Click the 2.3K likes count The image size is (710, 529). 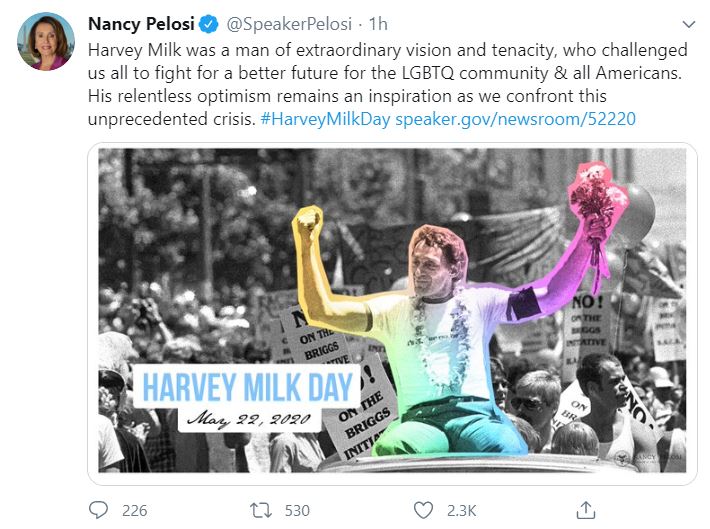click(461, 510)
